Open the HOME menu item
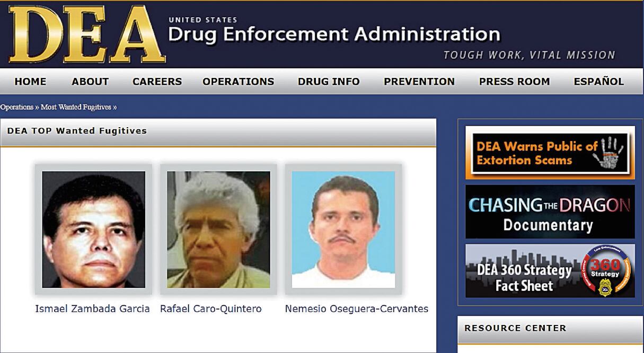644x353 pixels. (x=30, y=82)
